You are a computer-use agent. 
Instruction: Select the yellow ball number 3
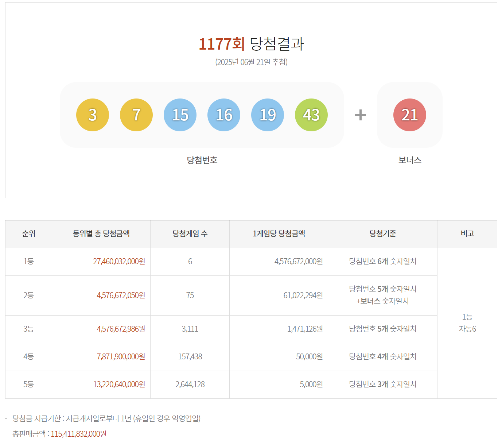tap(92, 115)
